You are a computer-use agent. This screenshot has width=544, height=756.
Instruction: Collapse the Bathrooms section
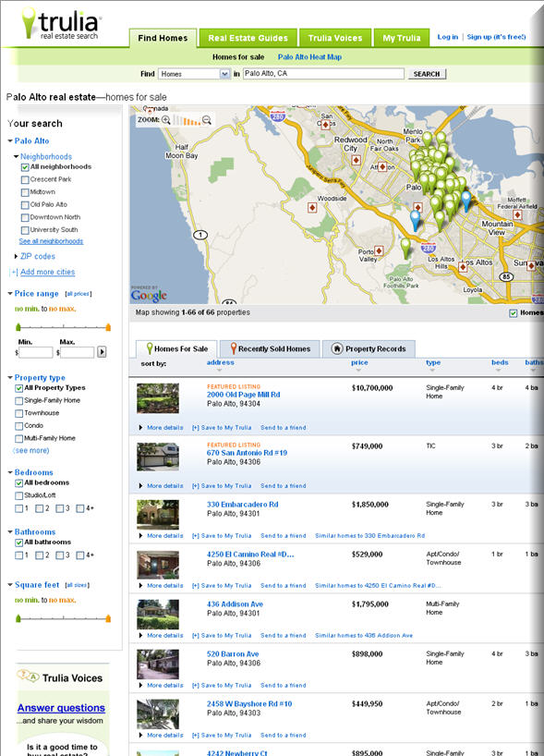[10, 531]
